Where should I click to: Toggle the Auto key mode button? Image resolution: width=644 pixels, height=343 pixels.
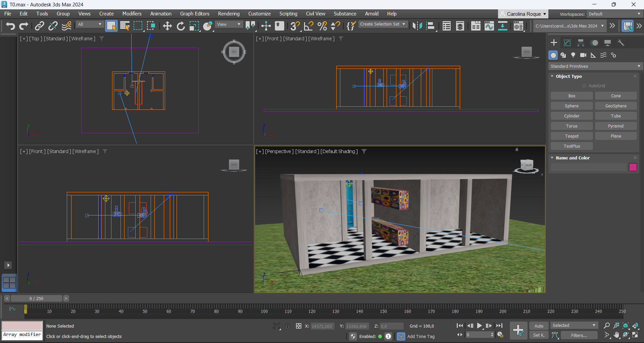(x=539, y=326)
